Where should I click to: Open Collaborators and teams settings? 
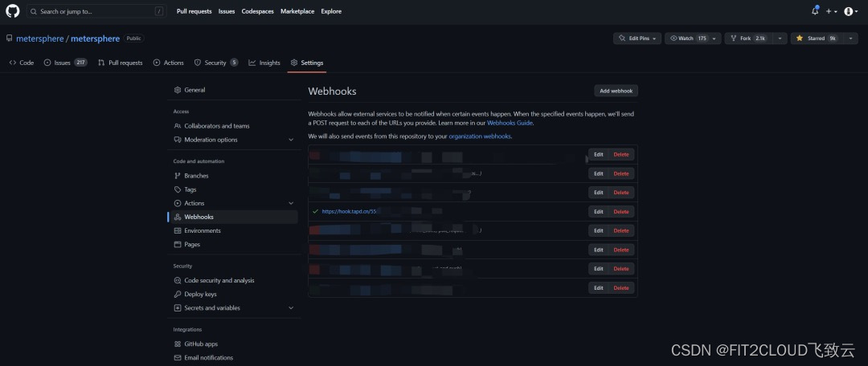(232, 125)
